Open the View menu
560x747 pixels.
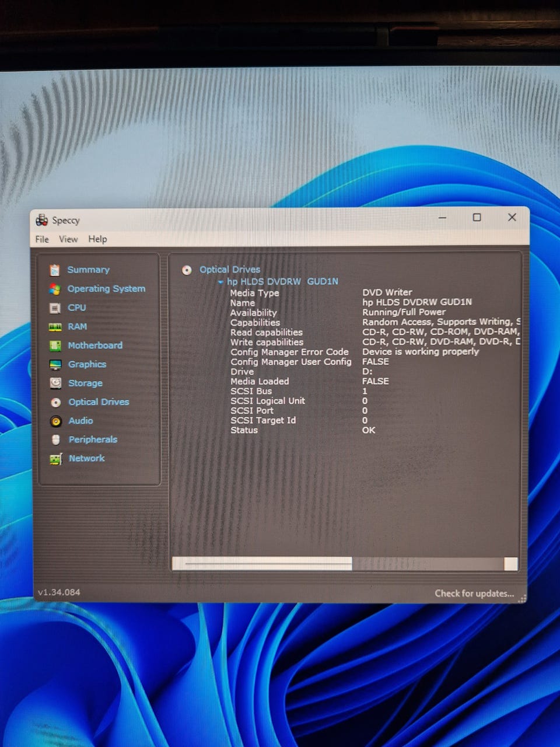[68, 239]
